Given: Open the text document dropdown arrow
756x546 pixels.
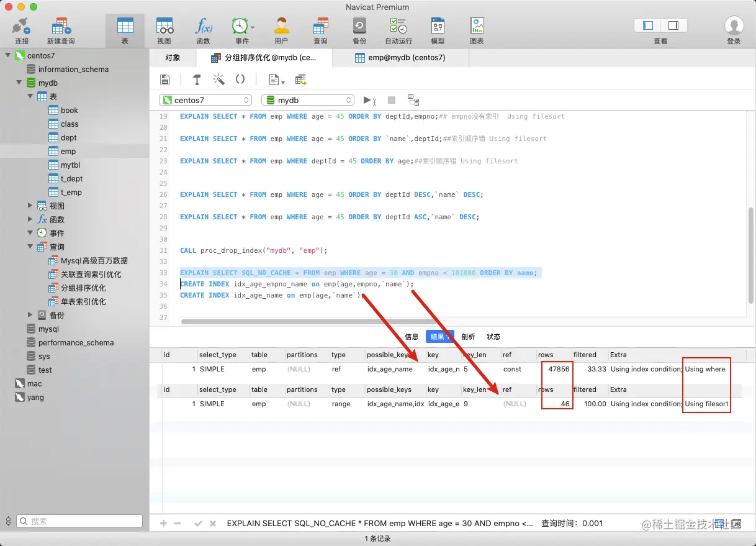Looking at the screenshot, I should tap(283, 81).
